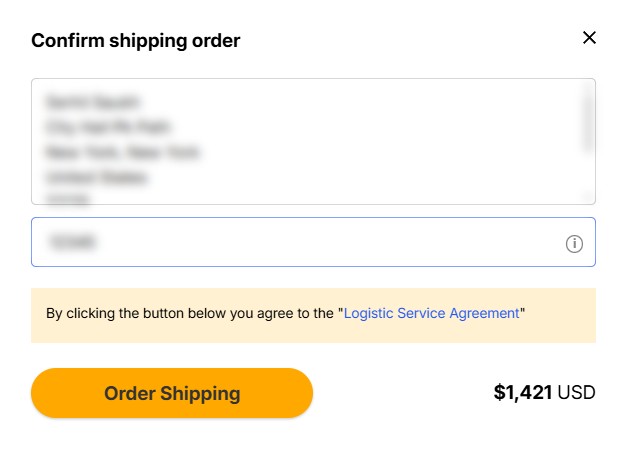Click inside the shipping address text area
This screenshot has width=629, height=451.
(x=300, y=141)
